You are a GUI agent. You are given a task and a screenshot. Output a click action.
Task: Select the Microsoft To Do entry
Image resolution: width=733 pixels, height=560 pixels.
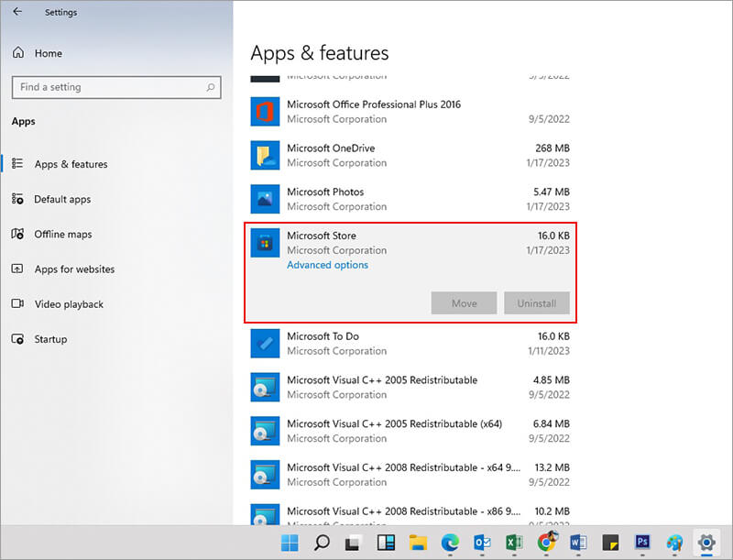(x=410, y=343)
